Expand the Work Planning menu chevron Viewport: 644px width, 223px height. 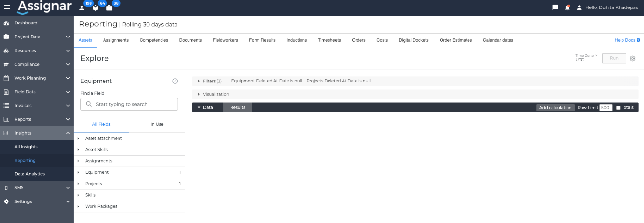pos(68,78)
